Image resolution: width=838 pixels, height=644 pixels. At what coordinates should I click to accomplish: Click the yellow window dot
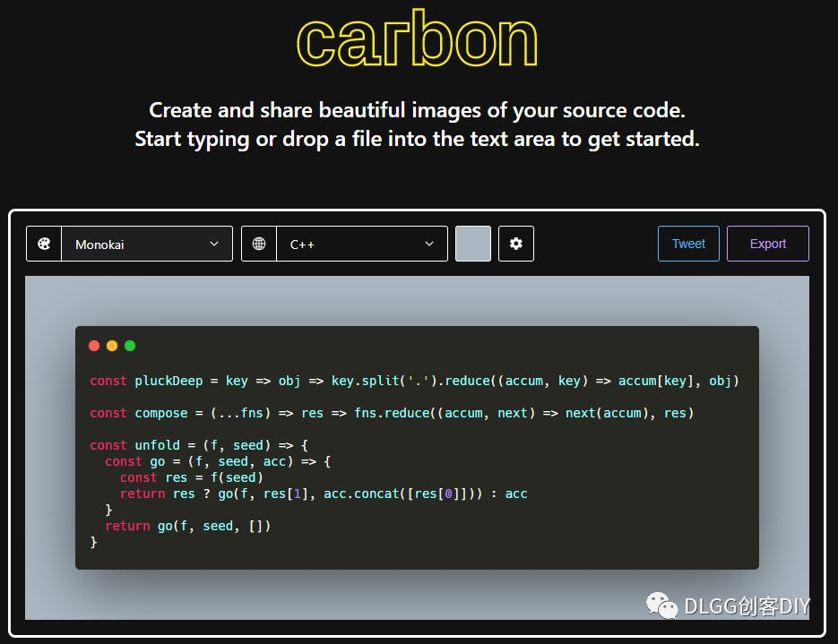coord(112,346)
